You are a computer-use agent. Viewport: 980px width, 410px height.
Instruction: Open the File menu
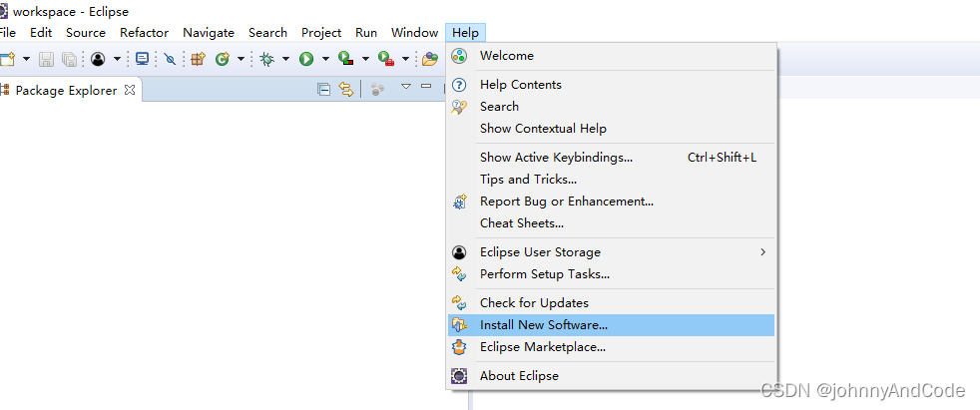[8, 33]
